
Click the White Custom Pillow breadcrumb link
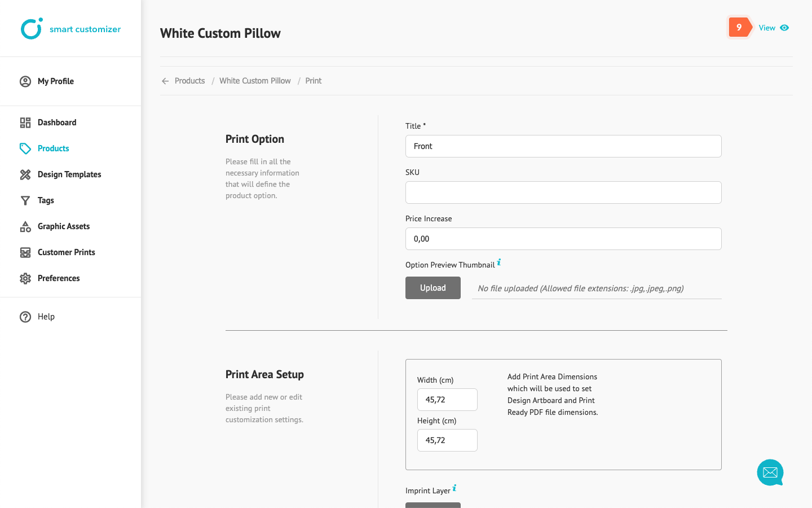pos(255,81)
